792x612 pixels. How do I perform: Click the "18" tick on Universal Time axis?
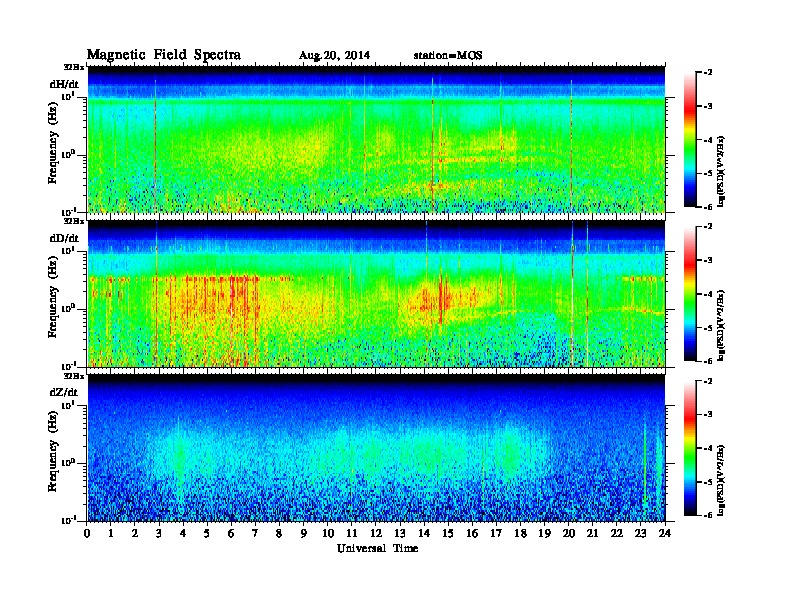[x=520, y=533]
